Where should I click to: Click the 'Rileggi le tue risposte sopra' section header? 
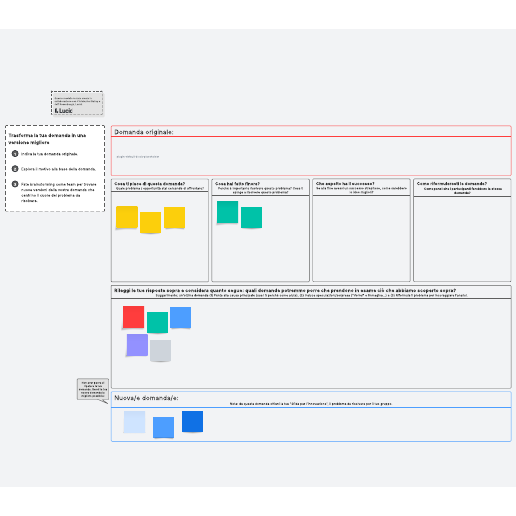pos(285,290)
